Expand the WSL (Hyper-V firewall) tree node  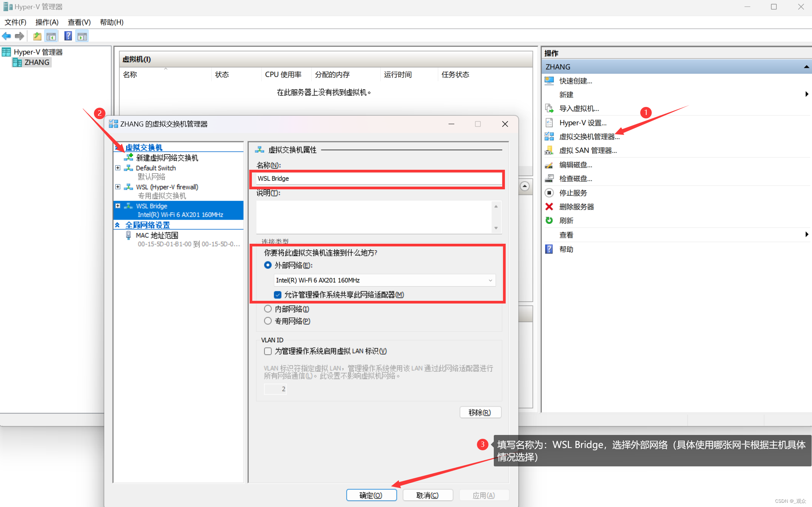click(x=118, y=187)
